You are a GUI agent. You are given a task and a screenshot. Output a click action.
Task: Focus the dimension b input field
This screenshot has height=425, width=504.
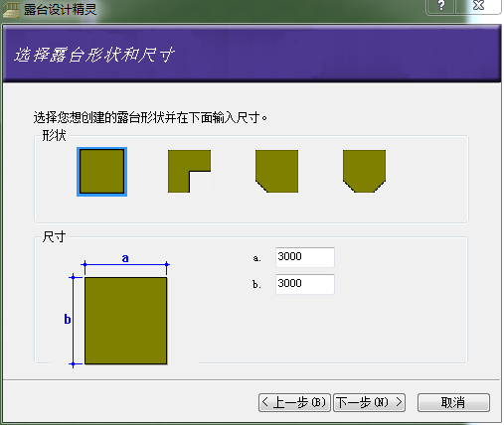(305, 284)
